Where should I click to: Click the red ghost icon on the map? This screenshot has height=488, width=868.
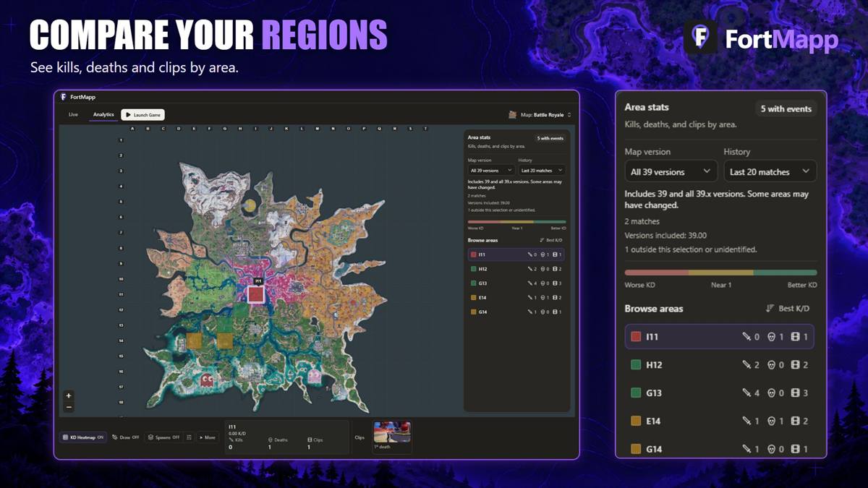point(208,379)
